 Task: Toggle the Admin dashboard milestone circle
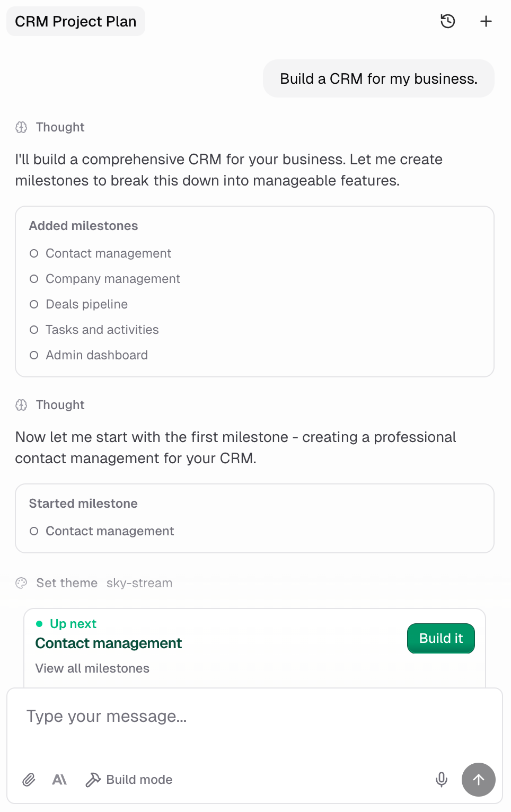pos(34,355)
